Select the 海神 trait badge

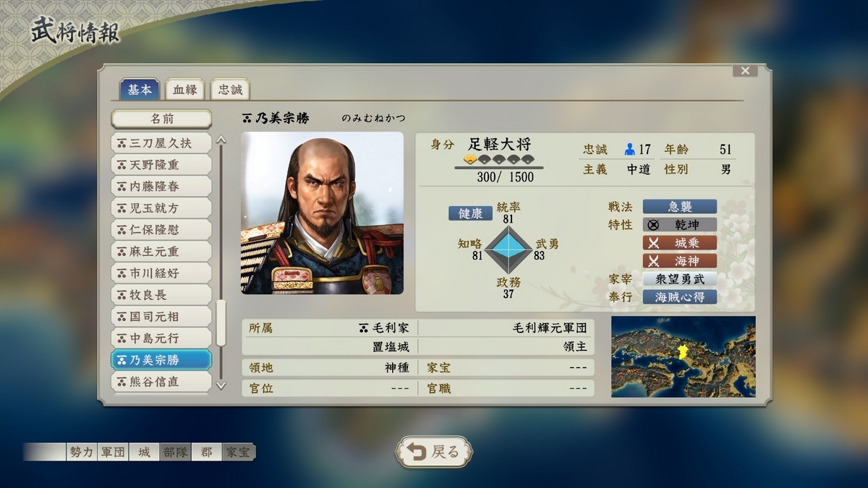679,261
